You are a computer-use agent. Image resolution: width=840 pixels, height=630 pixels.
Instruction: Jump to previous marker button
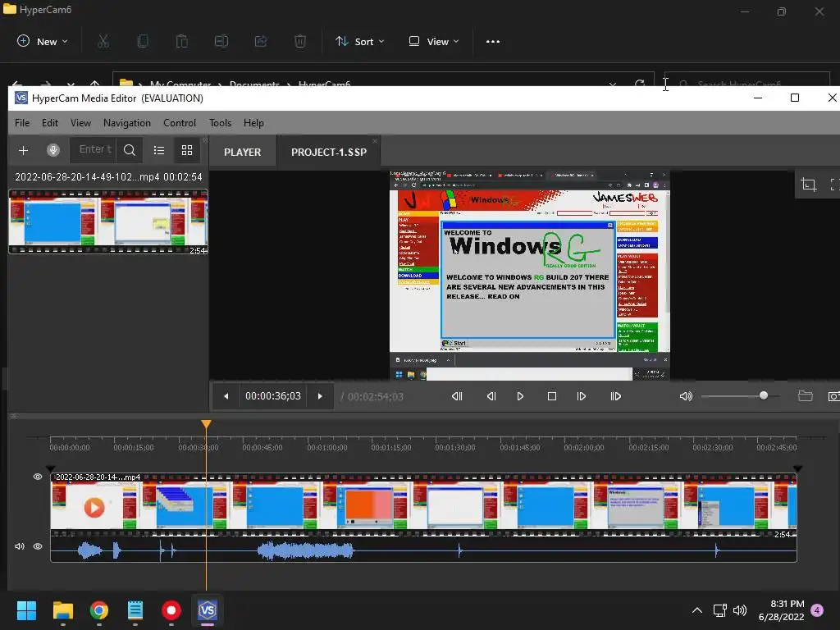tap(457, 396)
